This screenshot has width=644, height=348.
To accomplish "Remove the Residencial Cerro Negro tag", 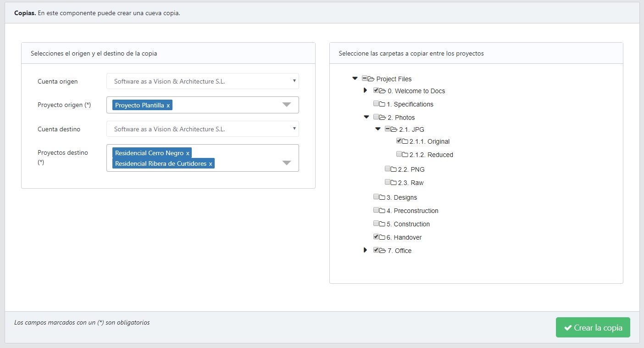I will 188,153.
